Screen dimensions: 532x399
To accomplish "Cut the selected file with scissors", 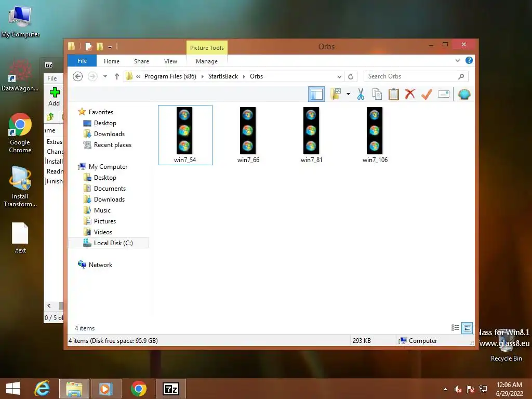I will 361,94.
